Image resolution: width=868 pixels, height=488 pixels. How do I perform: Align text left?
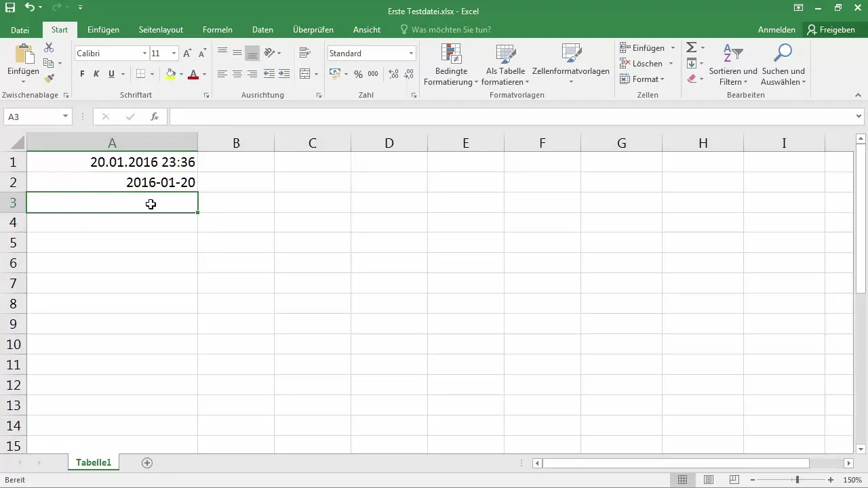pos(222,74)
